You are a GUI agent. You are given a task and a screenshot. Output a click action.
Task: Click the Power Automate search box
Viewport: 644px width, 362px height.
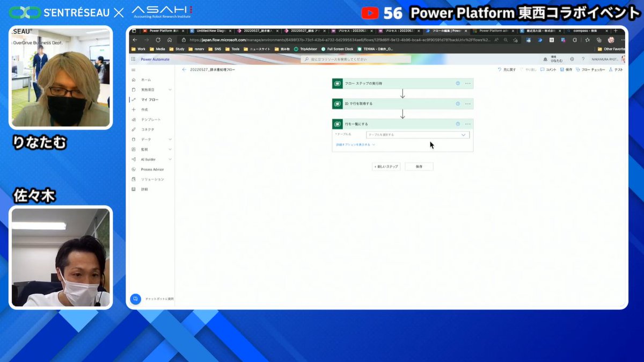[x=356, y=59]
